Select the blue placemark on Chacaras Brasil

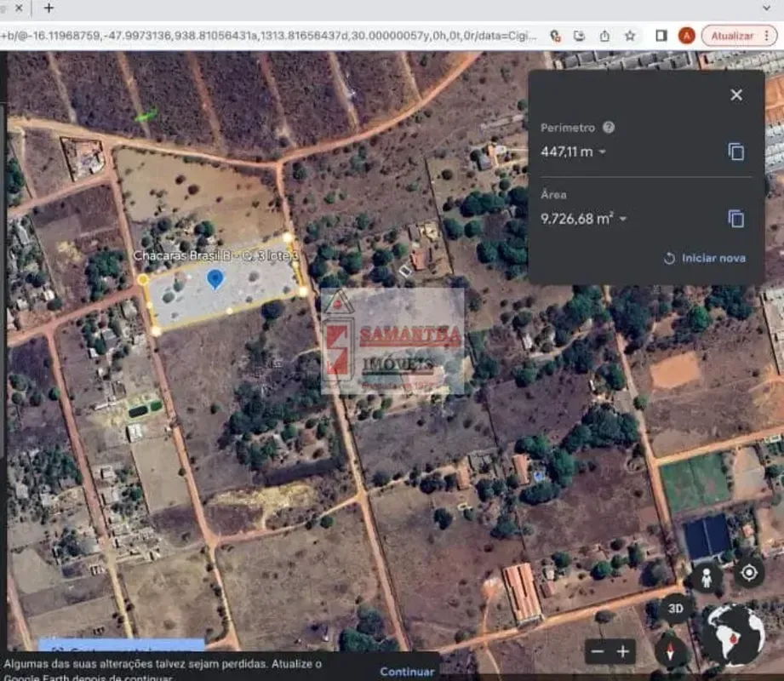point(215,279)
